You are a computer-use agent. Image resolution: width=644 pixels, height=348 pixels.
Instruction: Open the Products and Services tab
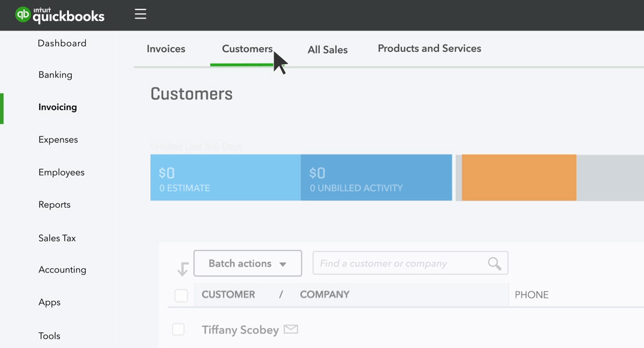429,48
